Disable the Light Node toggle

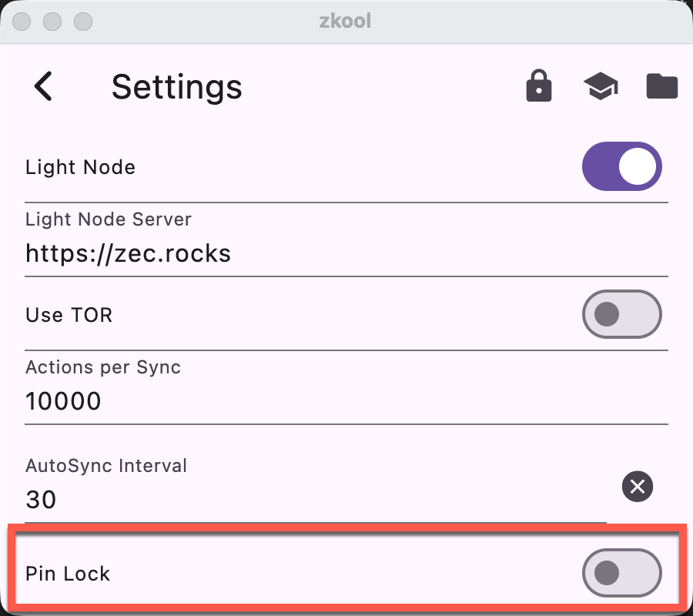click(x=622, y=166)
